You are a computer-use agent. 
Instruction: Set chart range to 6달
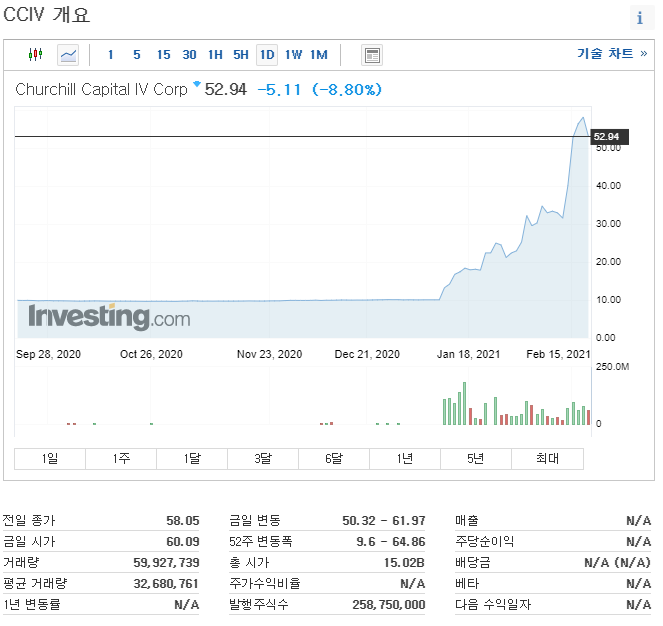coord(334,459)
